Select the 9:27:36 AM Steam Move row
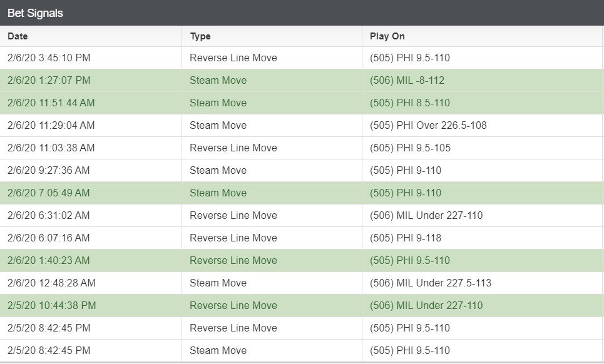Screen dimensions: 604x364 coord(302,171)
